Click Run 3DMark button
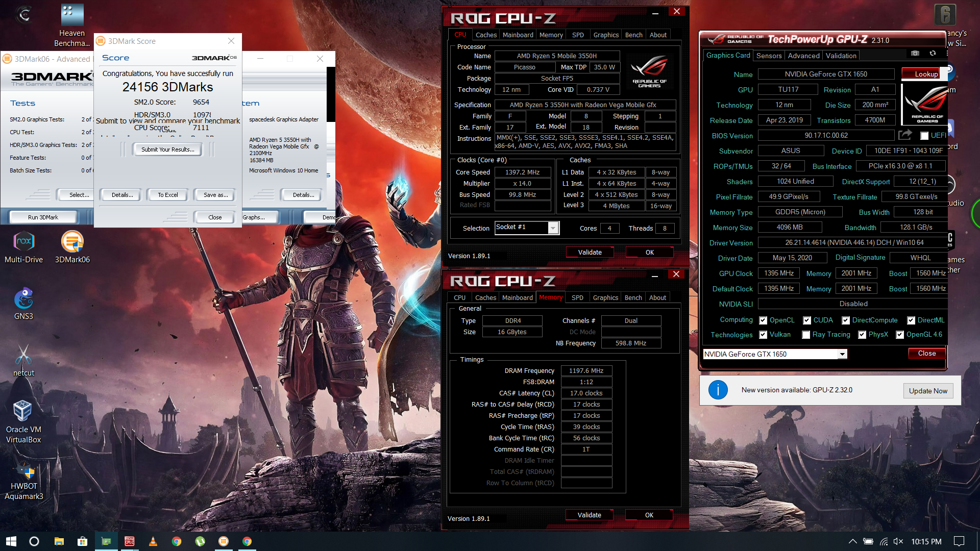 point(43,217)
